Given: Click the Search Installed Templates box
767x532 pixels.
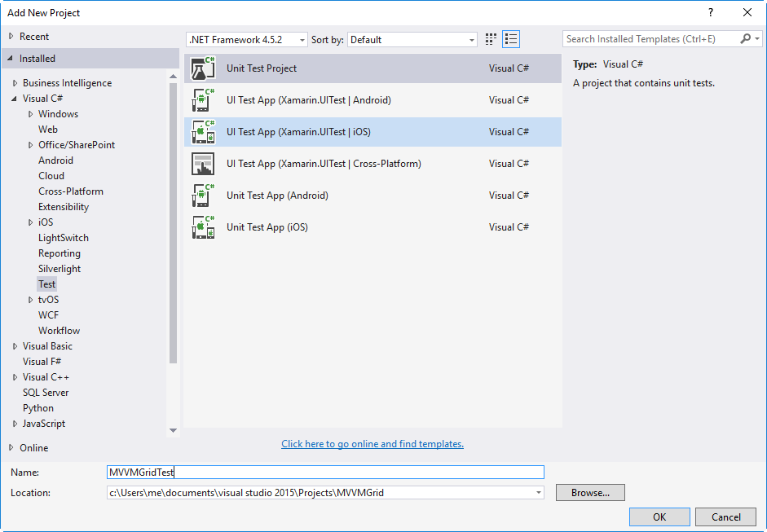Looking at the screenshot, I should (x=651, y=38).
